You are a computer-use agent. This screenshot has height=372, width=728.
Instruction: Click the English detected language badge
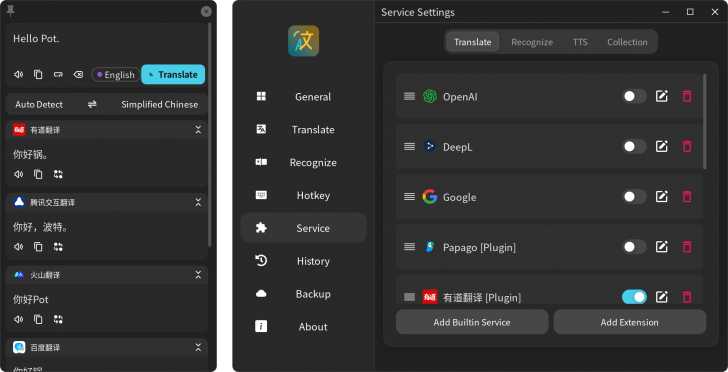116,75
